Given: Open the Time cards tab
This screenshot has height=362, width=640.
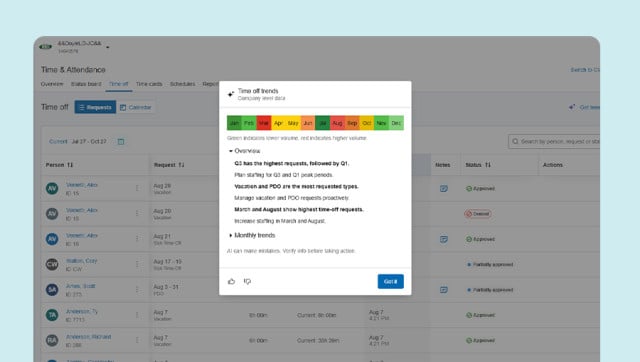Looking at the screenshot, I should pos(149,84).
